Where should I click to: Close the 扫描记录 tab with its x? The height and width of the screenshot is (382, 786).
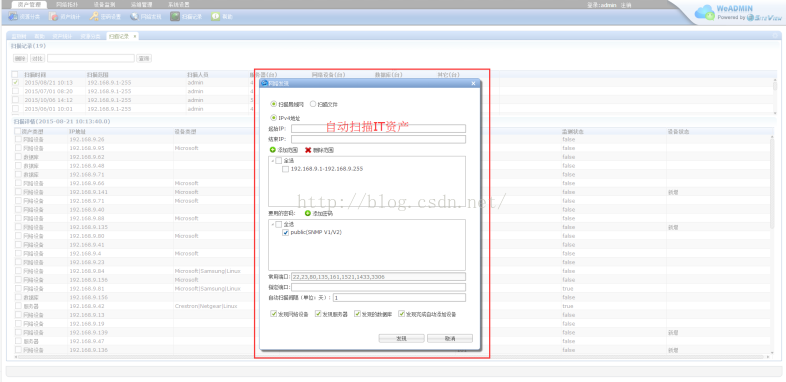coord(134,36)
